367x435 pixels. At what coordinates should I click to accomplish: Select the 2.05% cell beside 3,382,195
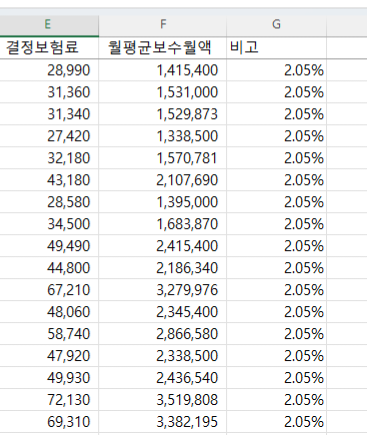pos(276,422)
